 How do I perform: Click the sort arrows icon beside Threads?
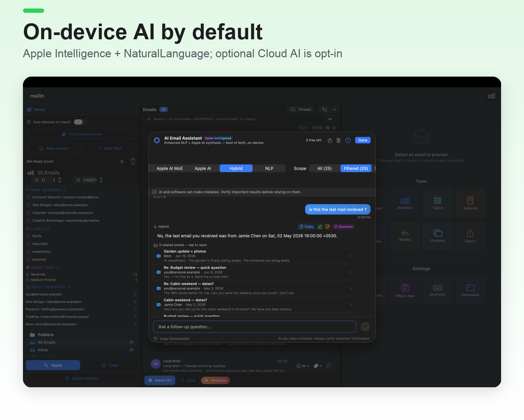tap(324, 109)
